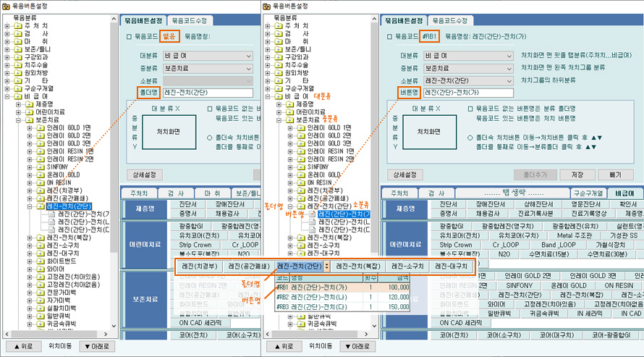Click the 저장 button
Viewport: 644px width, 357px height.
click(x=577, y=175)
